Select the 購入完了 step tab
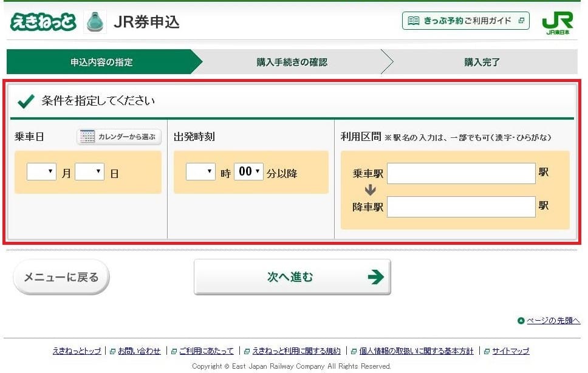588x373 pixels. [482, 62]
